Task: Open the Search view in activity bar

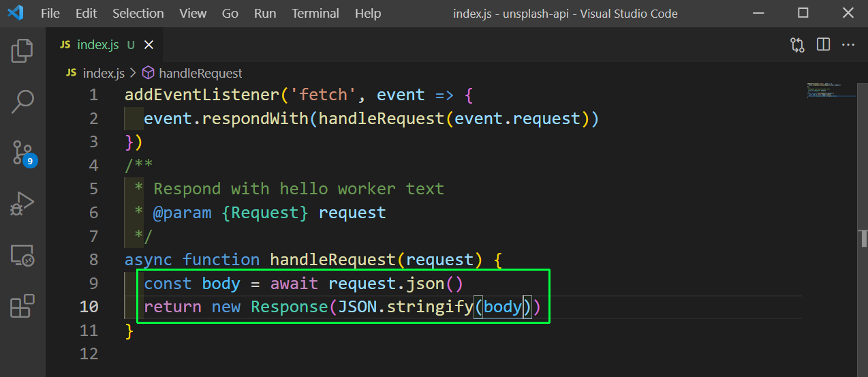Action: click(x=22, y=102)
